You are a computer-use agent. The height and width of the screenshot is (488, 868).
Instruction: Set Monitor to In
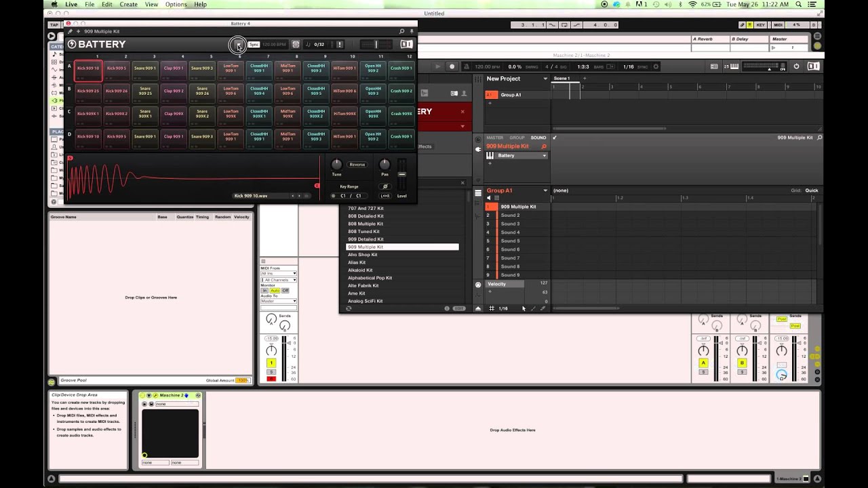pos(265,291)
